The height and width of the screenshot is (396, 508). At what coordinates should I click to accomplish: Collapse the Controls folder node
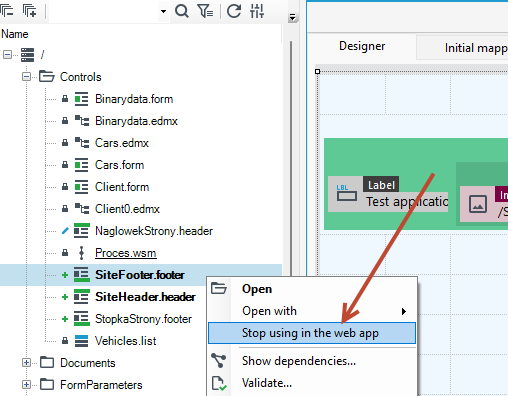coord(26,77)
